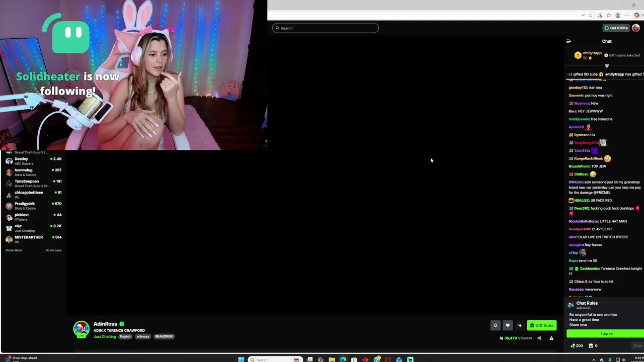Open Task View on the taskbar

309,359
